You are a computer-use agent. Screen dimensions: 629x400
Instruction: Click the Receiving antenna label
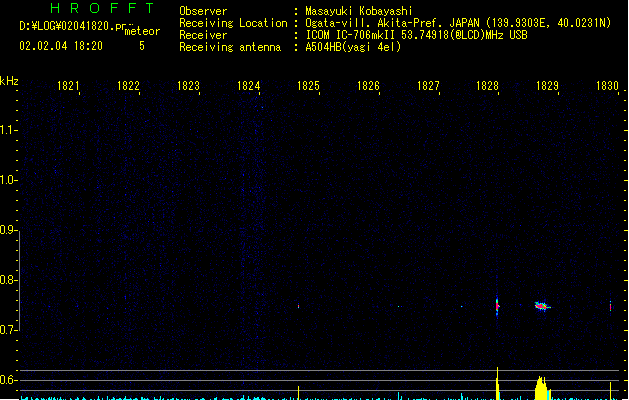click(230, 47)
